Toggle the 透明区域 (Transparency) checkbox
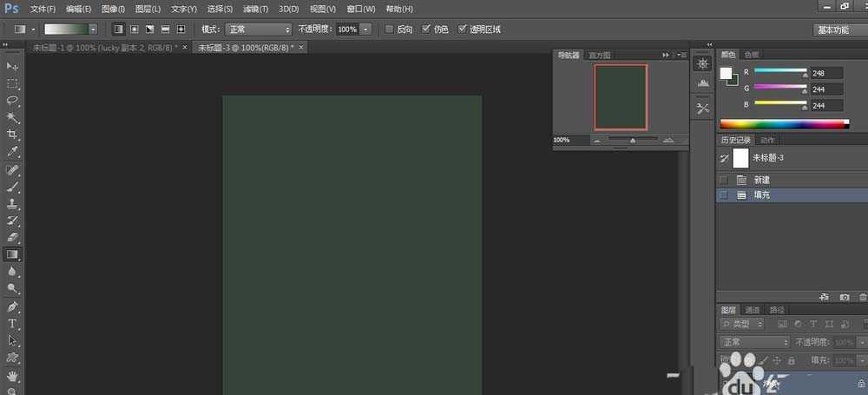 (x=462, y=29)
